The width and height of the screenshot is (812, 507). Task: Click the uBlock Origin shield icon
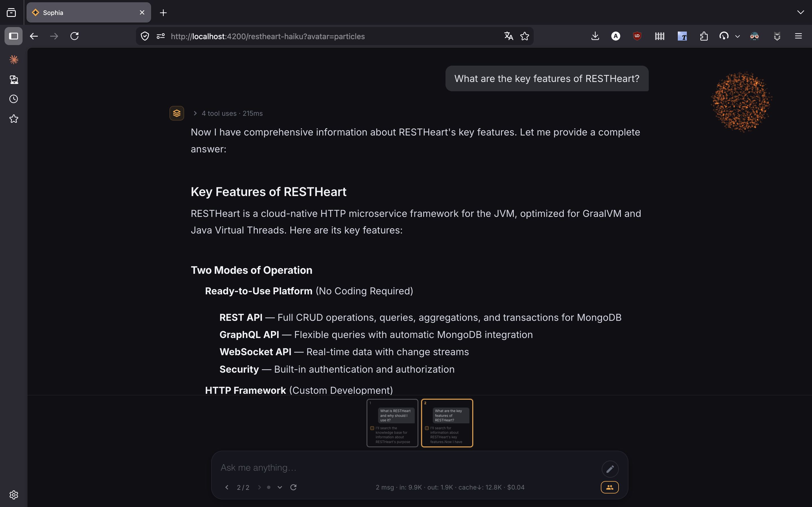point(637,36)
